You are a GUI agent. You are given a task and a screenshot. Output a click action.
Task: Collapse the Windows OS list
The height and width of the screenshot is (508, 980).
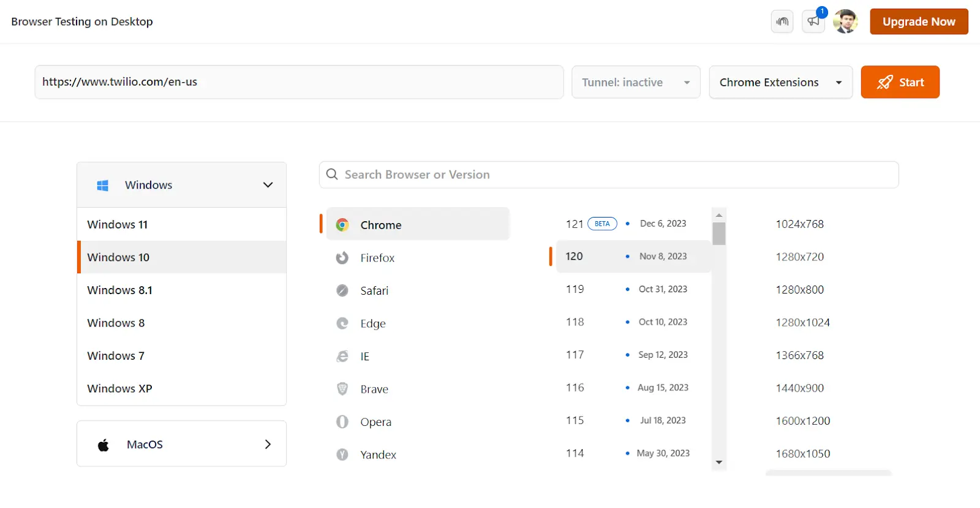click(x=268, y=185)
